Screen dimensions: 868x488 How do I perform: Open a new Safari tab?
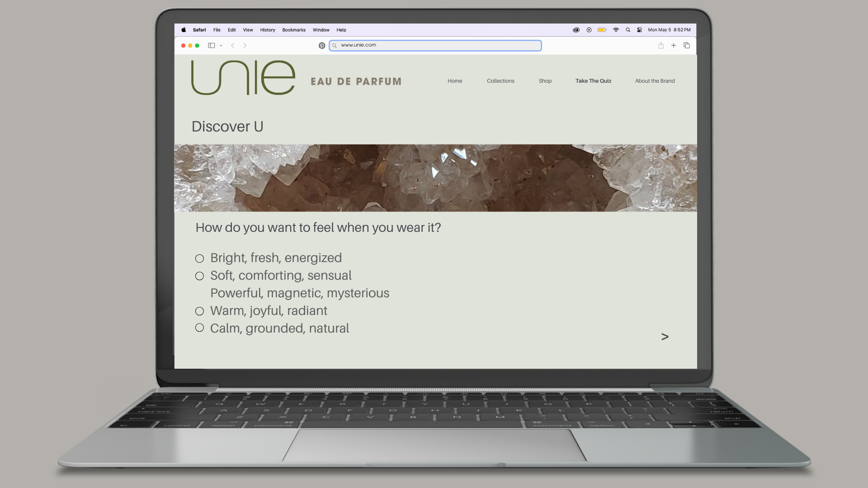click(x=674, y=45)
